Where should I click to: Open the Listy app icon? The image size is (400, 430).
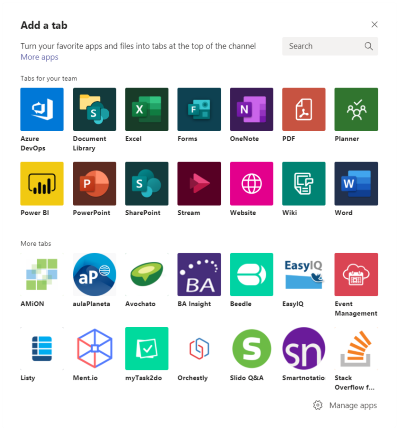(42, 348)
